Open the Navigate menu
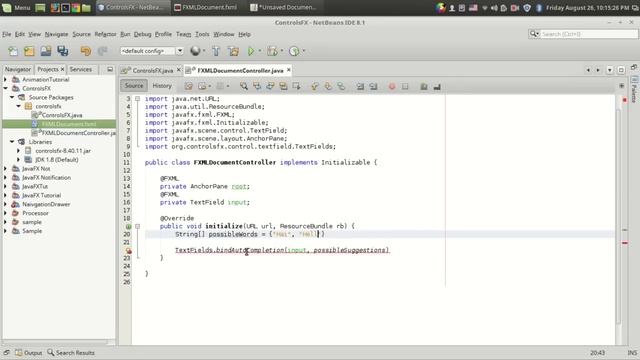This screenshot has height=360, width=640. point(56,34)
